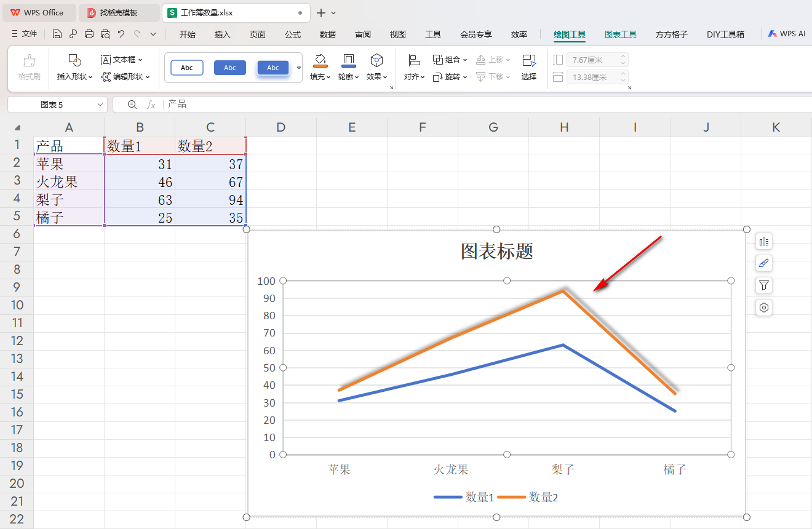Click the fx insert function icon

click(x=151, y=105)
